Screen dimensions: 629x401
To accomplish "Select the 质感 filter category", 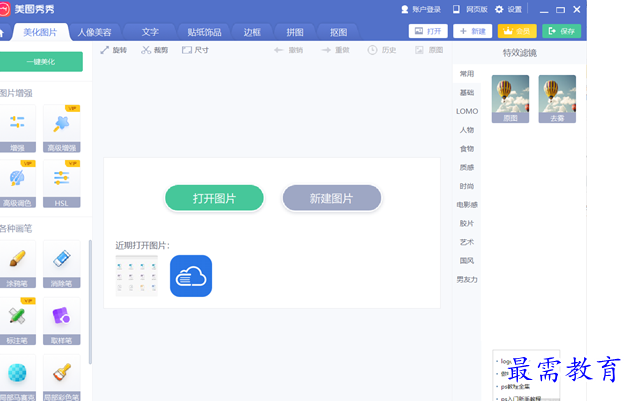I will [x=467, y=167].
